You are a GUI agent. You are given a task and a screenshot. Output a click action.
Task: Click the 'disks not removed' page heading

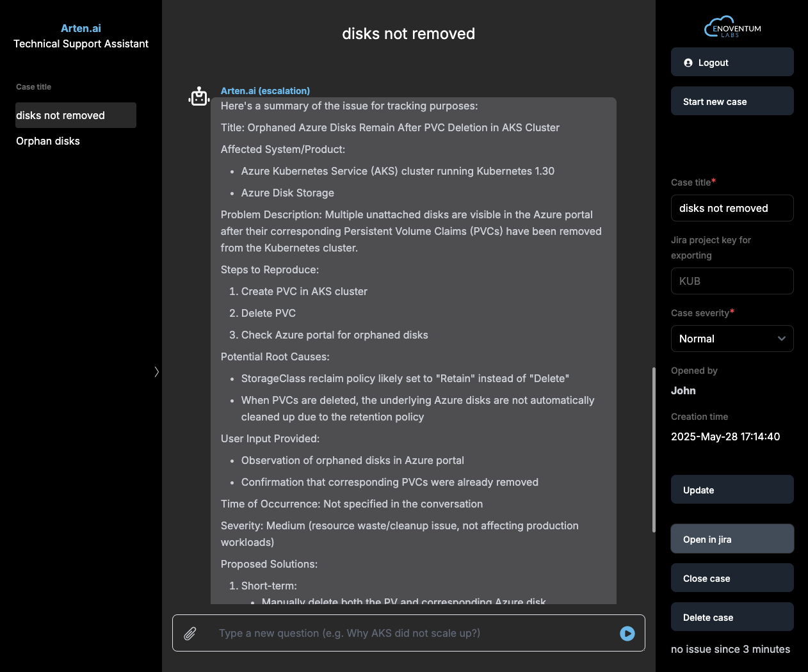point(408,33)
